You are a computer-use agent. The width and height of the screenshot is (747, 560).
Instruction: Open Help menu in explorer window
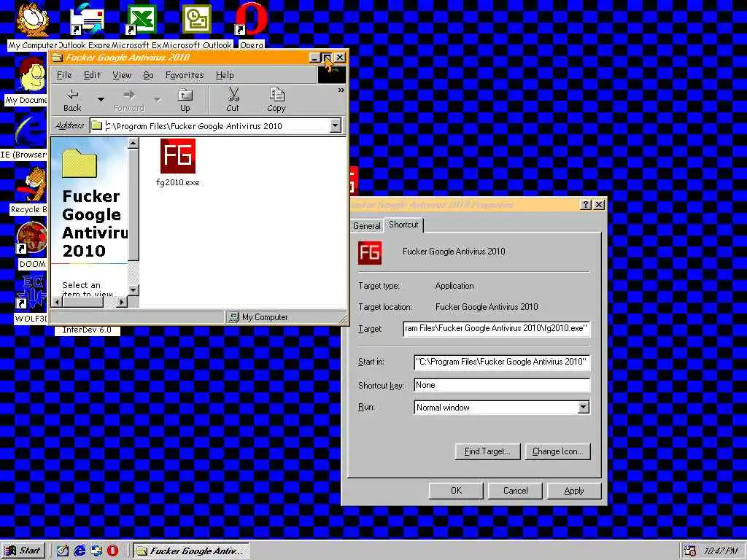coord(225,75)
